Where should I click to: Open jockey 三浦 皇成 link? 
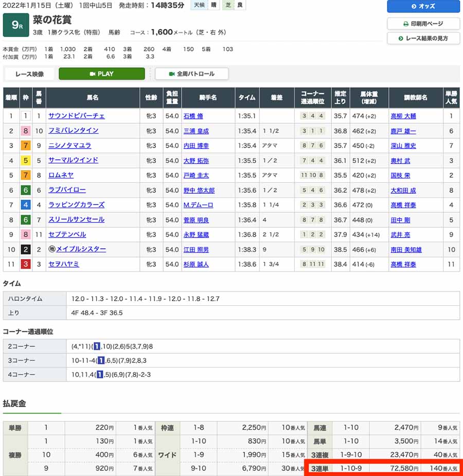(196, 131)
